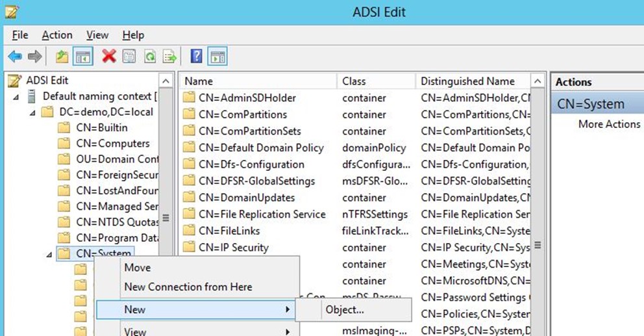The image size is (644, 336).
Task: Collapse the CN=System tree node
Action: 49,255
